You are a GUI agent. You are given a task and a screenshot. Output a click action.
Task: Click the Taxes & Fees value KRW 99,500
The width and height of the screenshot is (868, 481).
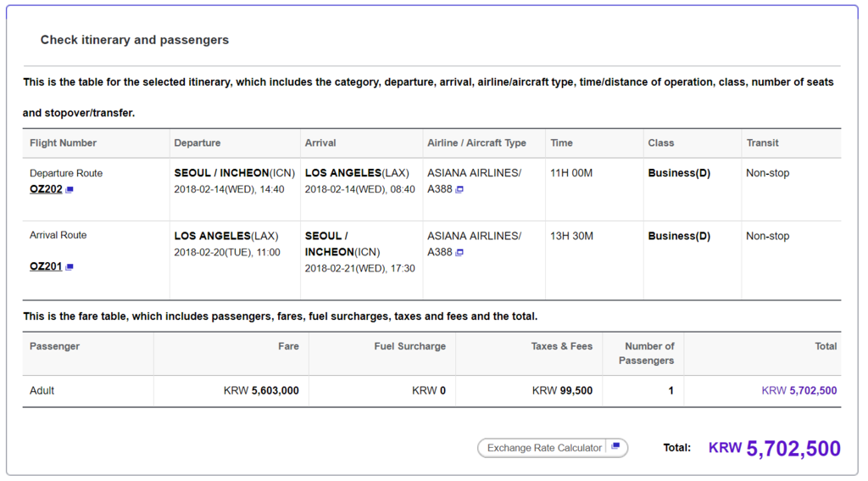point(562,391)
